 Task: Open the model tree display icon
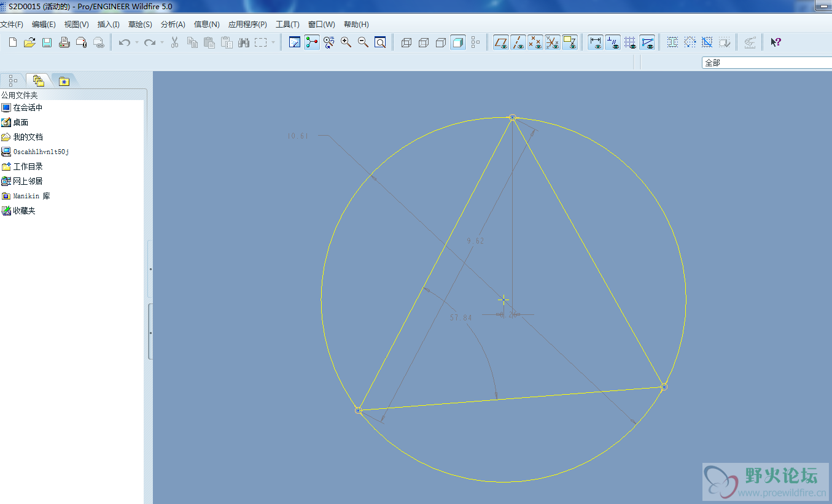[x=475, y=42]
